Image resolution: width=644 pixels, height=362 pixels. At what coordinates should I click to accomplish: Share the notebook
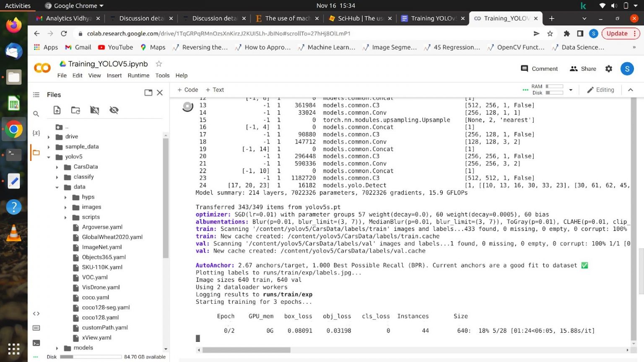[x=583, y=69]
